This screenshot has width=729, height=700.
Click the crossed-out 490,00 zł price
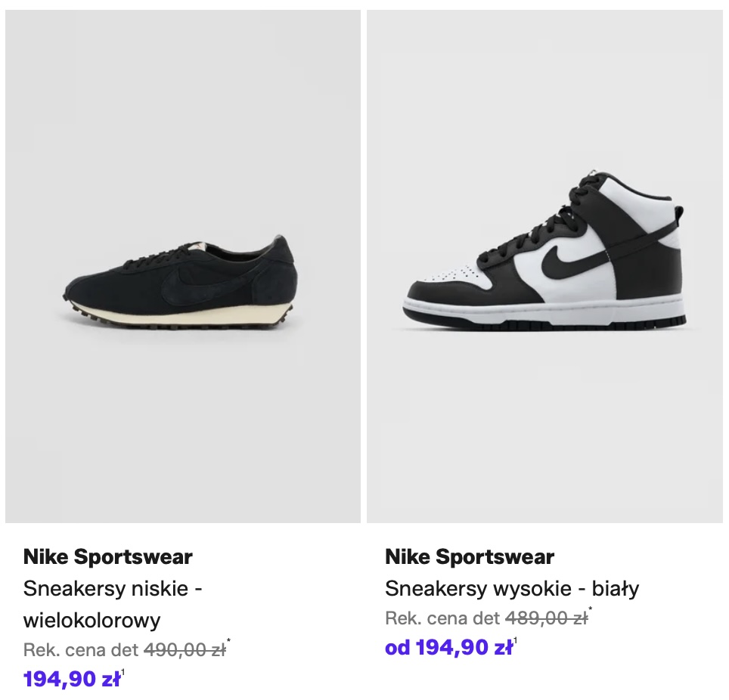[185, 650]
